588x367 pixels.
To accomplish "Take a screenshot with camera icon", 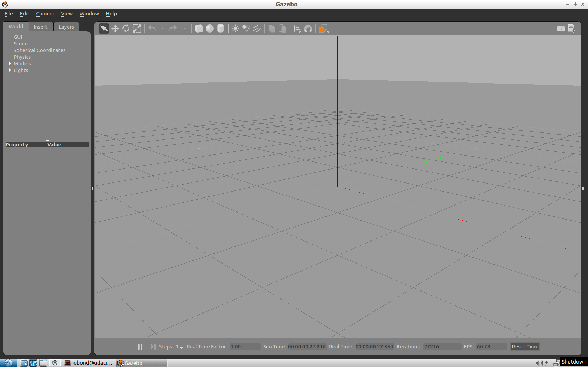I will 561,29.
